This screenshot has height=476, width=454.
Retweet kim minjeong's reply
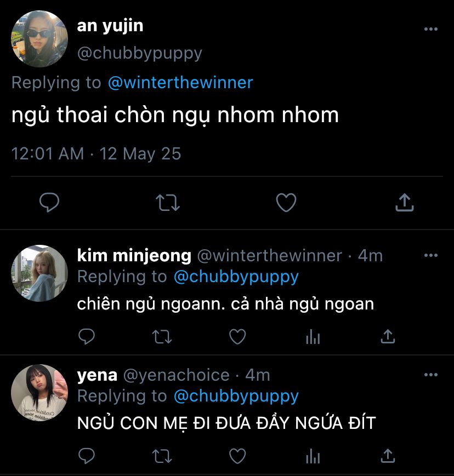point(162,337)
